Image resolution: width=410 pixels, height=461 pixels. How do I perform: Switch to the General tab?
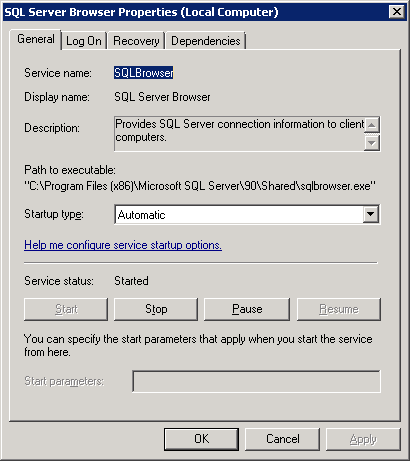[x=36, y=39]
